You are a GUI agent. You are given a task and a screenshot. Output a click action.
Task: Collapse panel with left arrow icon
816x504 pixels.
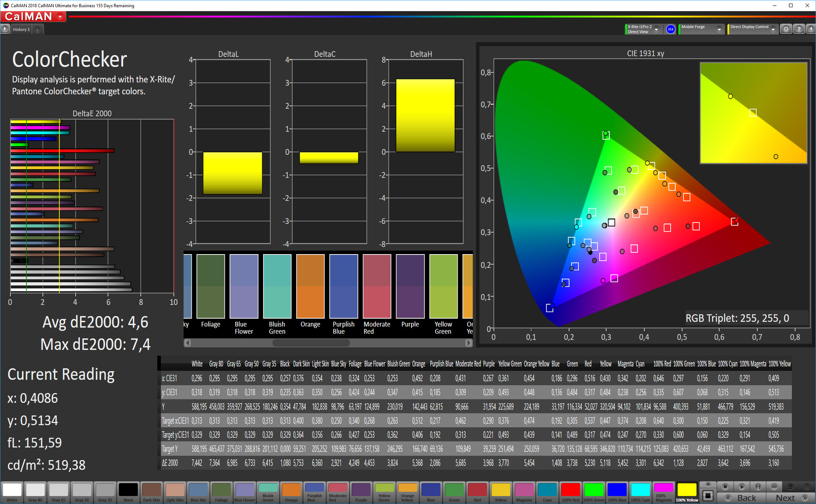810,29
